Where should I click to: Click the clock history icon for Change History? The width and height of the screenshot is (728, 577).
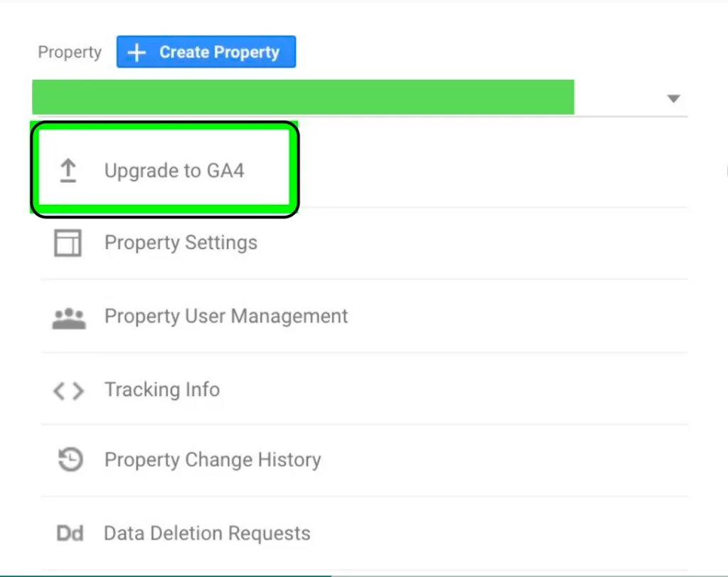[70, 460]
